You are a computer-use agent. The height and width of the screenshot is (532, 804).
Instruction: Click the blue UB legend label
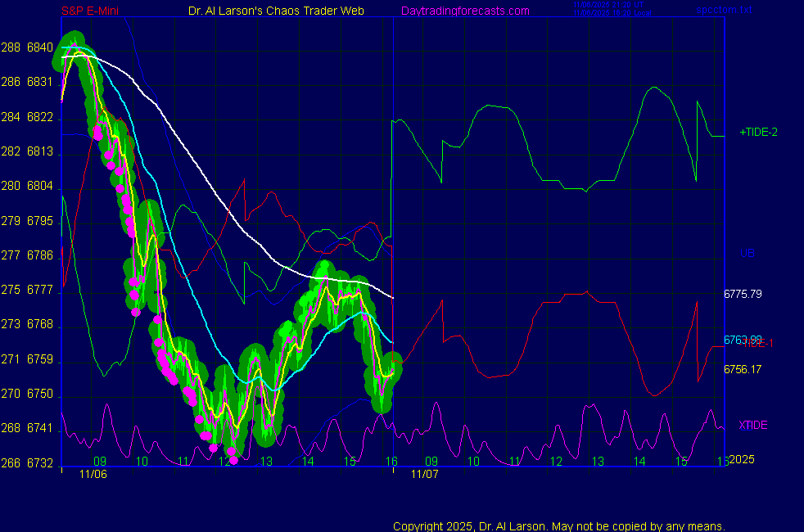[747, 254]
